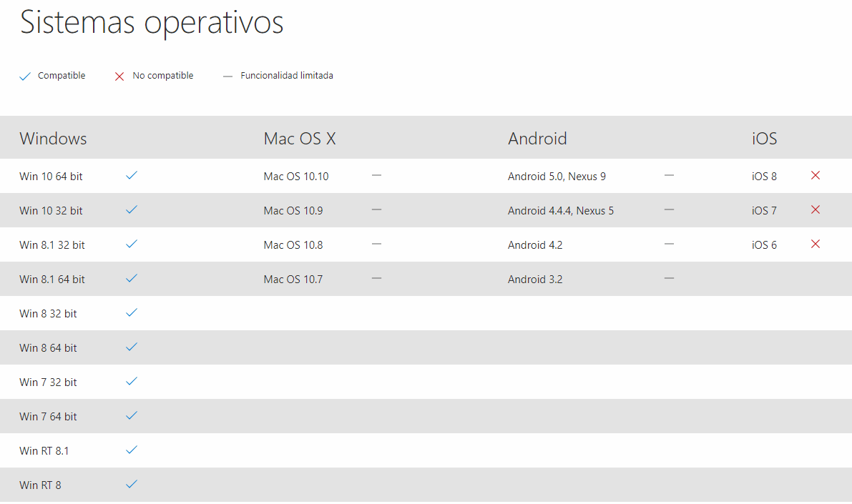Click the checkmark for Win 8.1 64 bit
This screenshot has width=852, height=504.
[x=132, y=278]
